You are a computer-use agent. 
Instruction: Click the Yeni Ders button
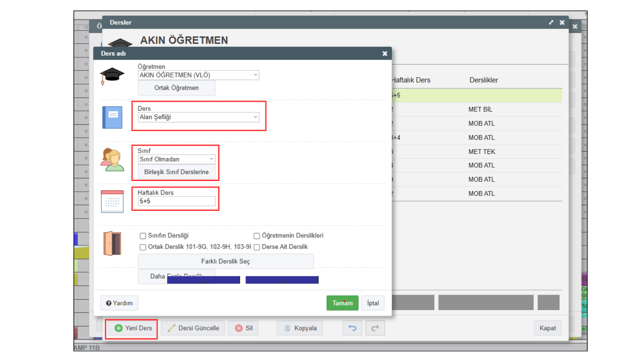pyautogui.click(x=133, y=328)
